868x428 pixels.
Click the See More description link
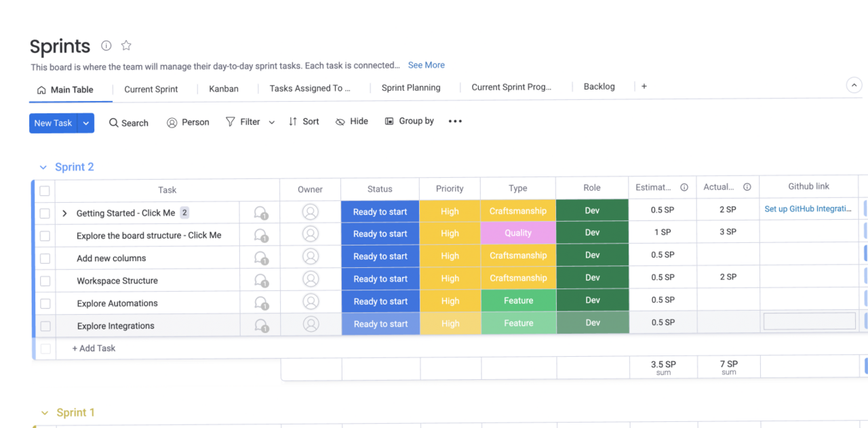(426, 65)
